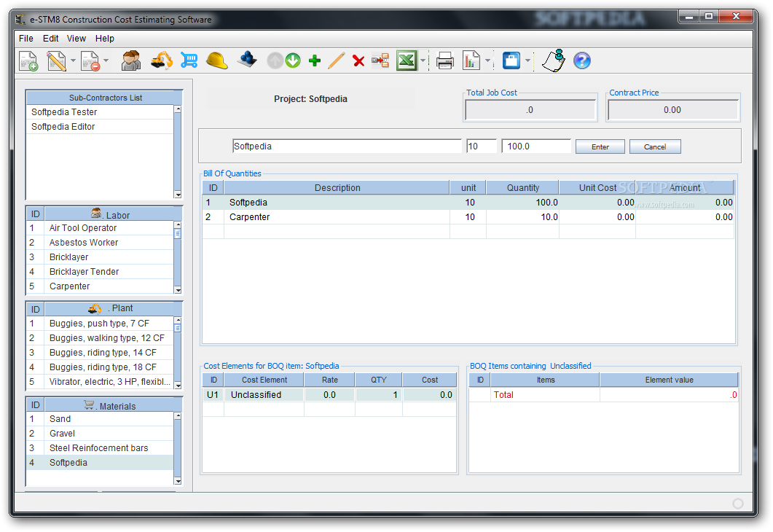This screenshot has width=773, height=532.
Task: Click the yellow sticky note icon
Action: click(554, 60)
